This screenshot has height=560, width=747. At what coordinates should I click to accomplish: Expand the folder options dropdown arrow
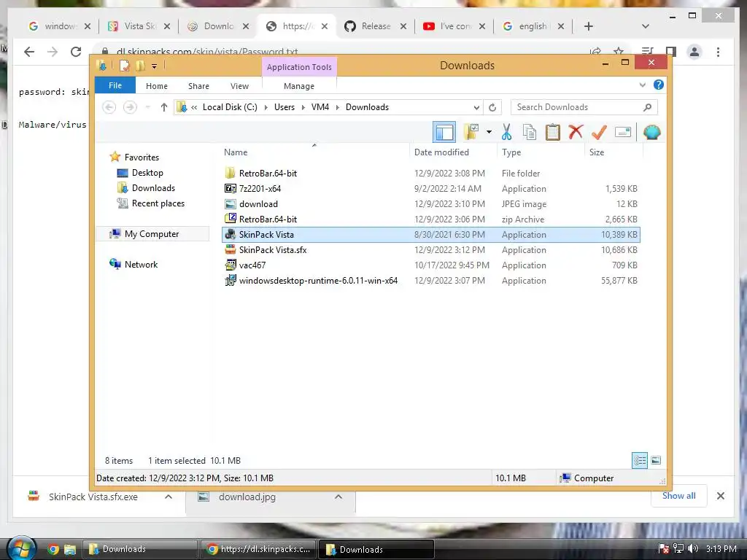pos(489,132)
